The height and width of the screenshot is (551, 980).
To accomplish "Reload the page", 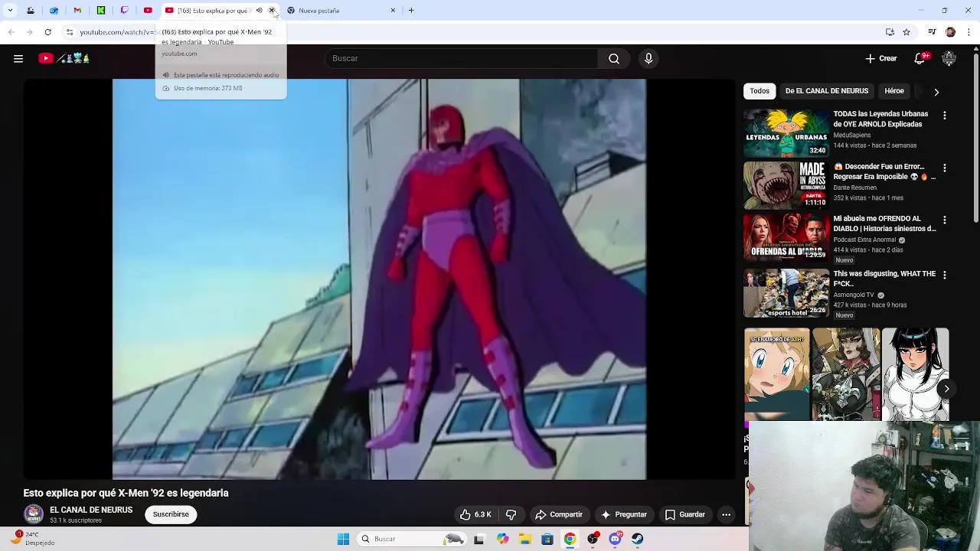I will (x=47, y=32).
